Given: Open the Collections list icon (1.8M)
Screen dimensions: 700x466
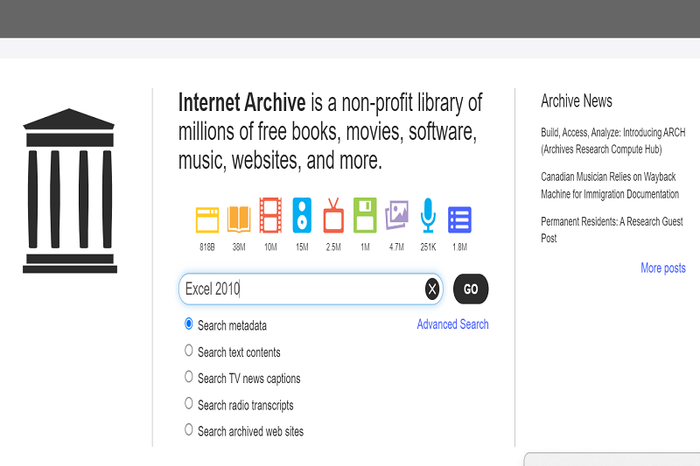Looking at the screenshot, I should coord(459,220).
